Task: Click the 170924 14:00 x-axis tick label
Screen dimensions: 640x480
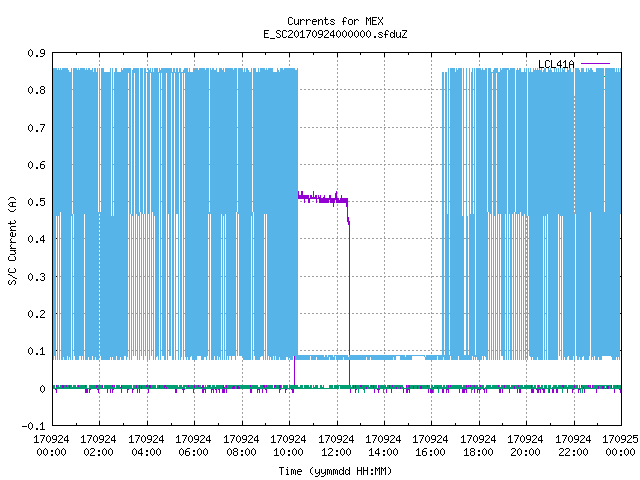Action: [x=383, y=446]
